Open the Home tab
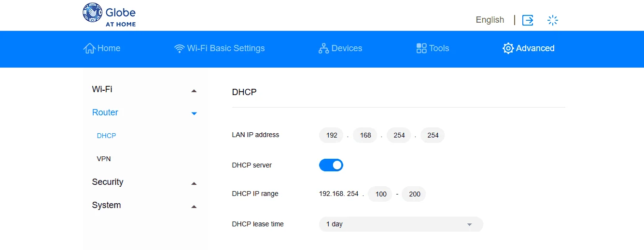644x250 pixels. click(102, 48)
